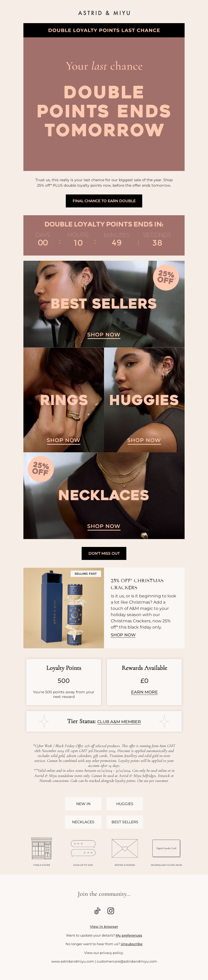Select the New In category button

point(83,804)
